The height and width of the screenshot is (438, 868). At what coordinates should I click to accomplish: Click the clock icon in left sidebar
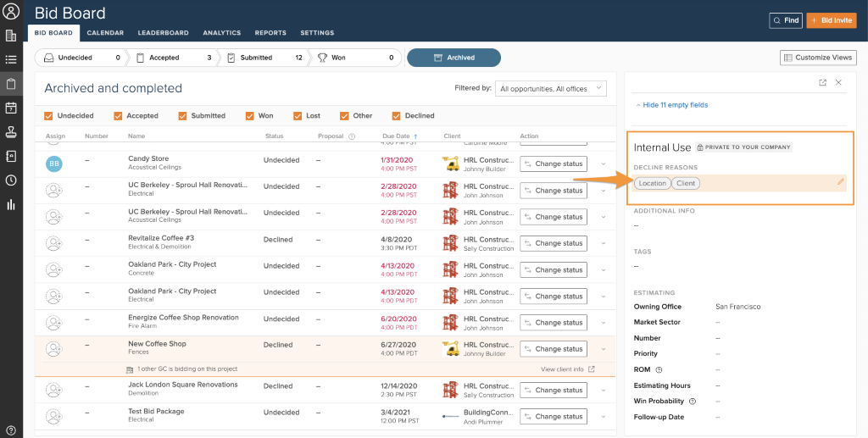point(11,180)
